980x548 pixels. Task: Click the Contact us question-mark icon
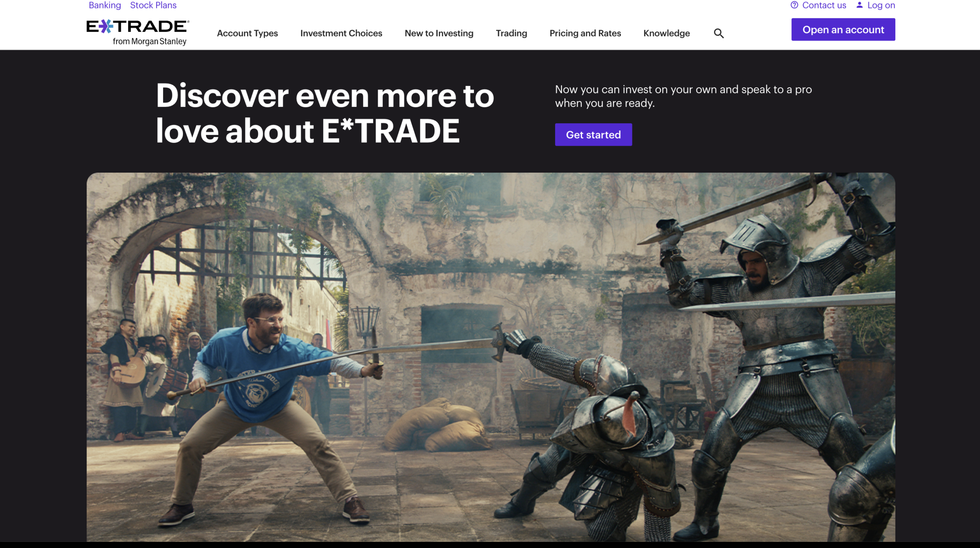coord(794,5)
